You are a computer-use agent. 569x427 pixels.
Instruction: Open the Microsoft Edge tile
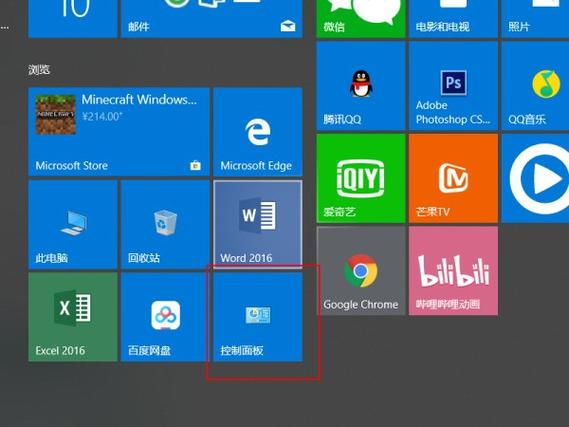point(258,132)
